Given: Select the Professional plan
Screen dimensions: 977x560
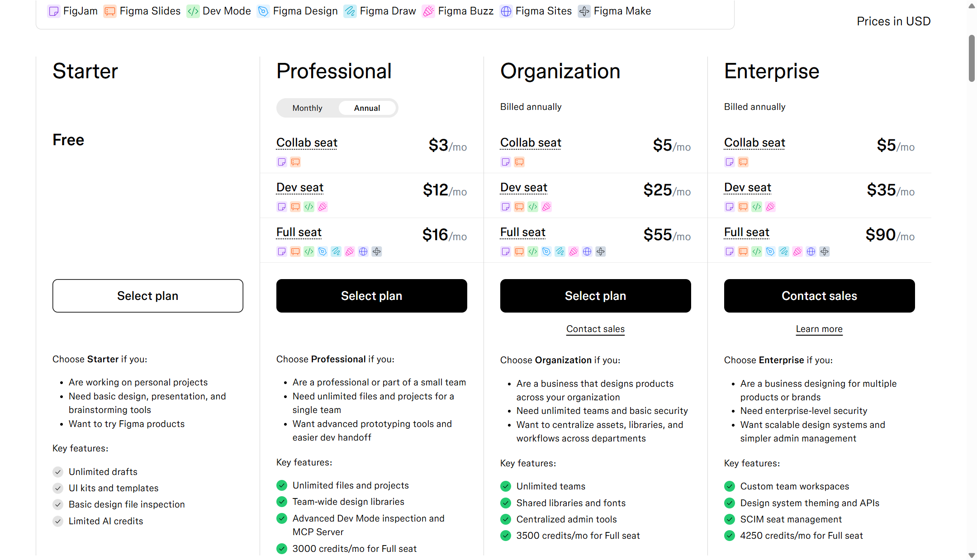Looking at the screenshot, I should [x=372, y=296].
